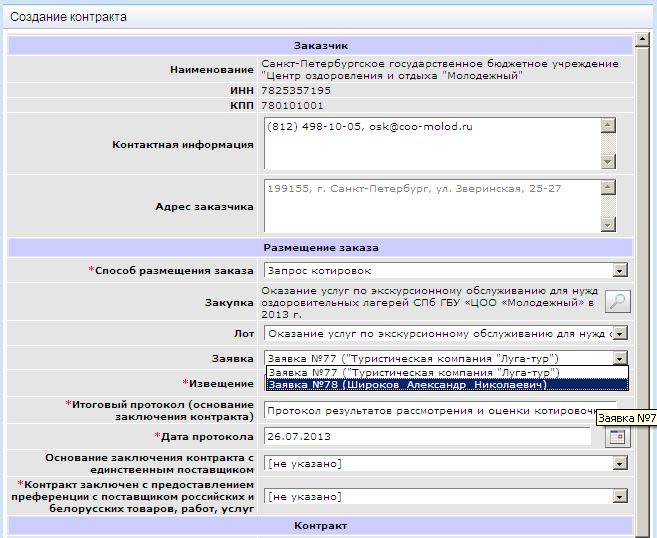Click up arrow of Адрес заказчика scrollbar
Screen dimensions: 657x538
(608, 187)
